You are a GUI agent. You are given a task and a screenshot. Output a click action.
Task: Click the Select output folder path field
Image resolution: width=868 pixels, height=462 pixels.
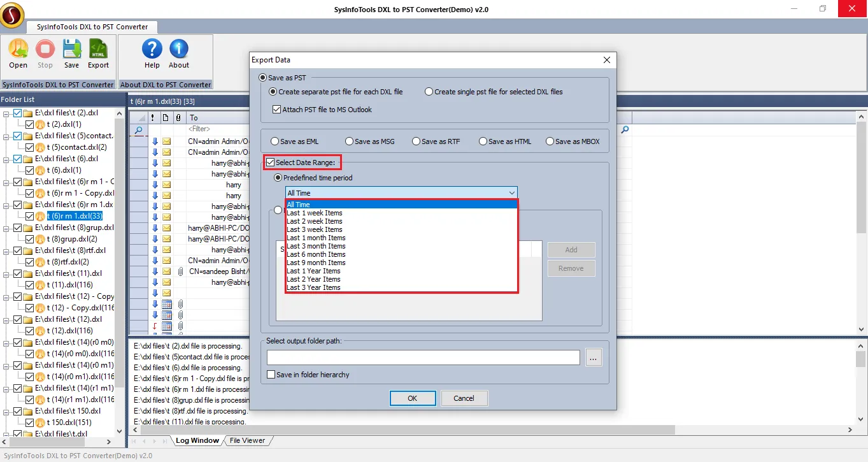click(x=423, y=357)
